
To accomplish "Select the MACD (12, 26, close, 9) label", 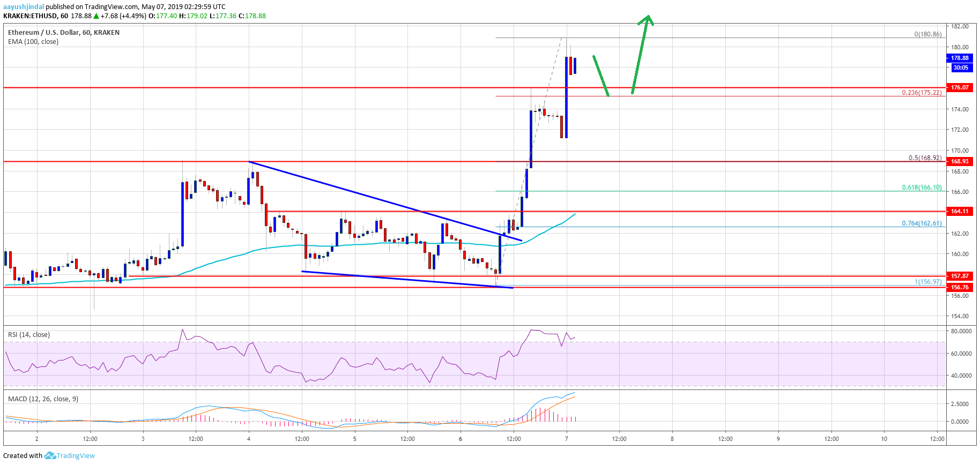I will (x=43, y=399).
